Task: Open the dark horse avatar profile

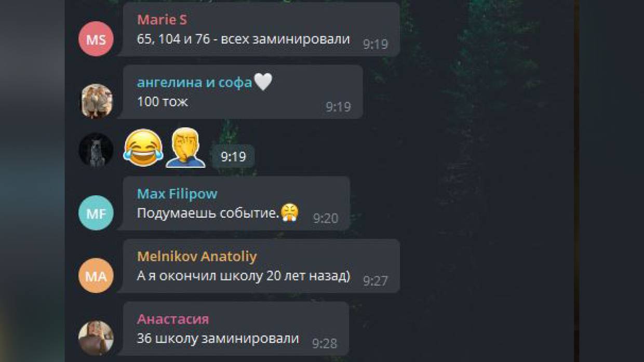Action: 96,150
